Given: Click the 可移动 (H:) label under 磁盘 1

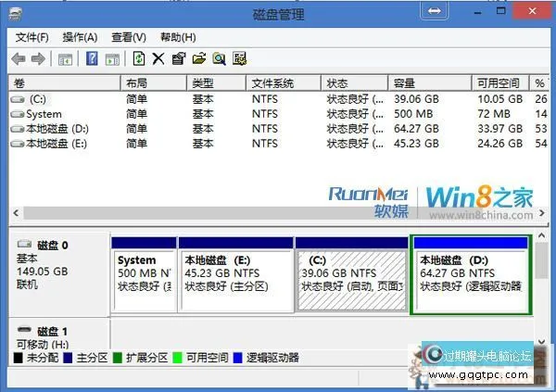Looking at the screenshot, I should pos(43,344).
